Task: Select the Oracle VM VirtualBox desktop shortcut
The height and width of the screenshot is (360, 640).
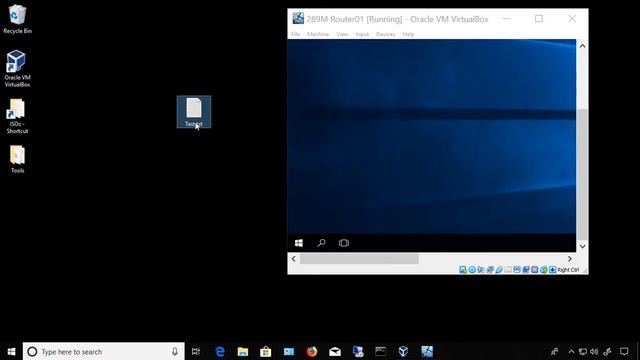Action: 17,69
